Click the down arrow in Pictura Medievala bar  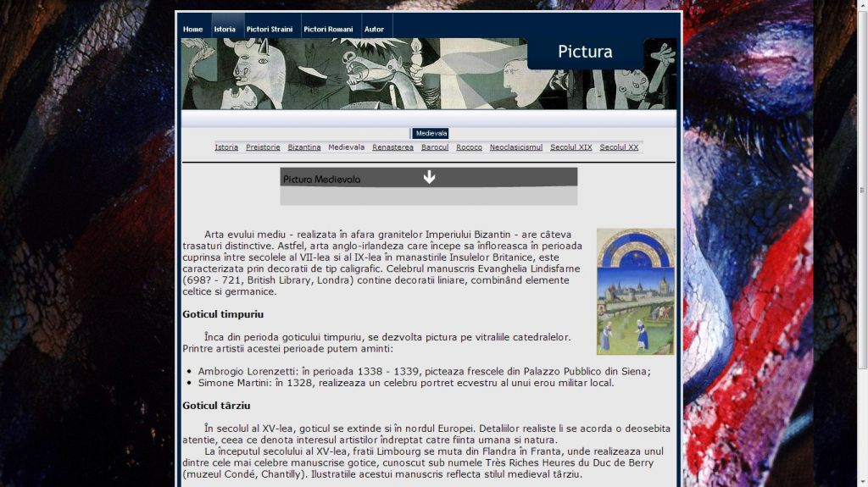click(x=429, y=177)
